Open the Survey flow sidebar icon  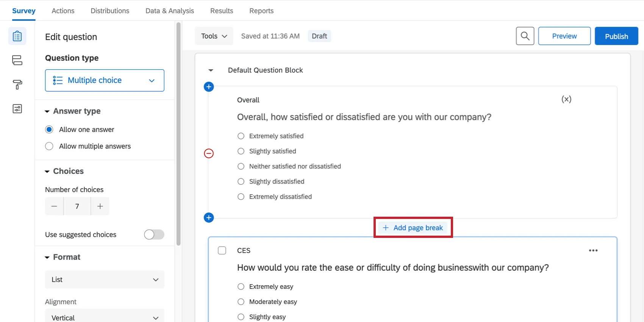click(17, 60)
